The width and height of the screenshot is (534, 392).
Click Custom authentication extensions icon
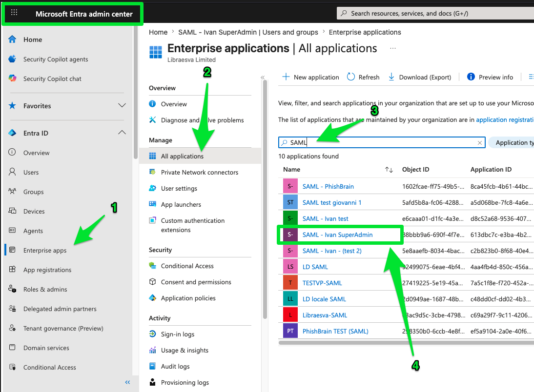(153, 220)
